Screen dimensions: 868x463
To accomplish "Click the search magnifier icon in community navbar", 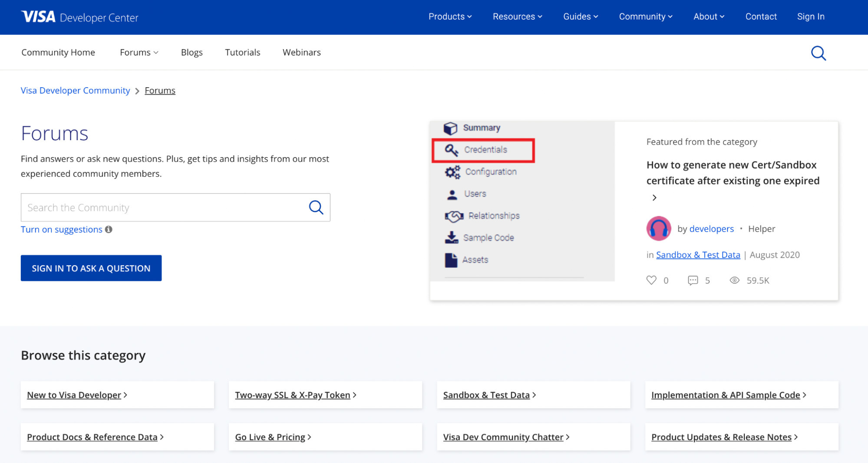I will (x=818, y=53).
